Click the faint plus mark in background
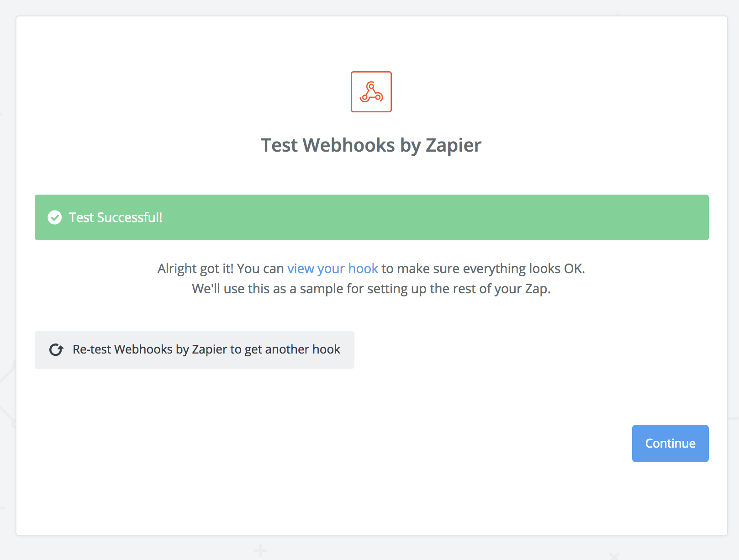The width and height of the screenshot is (739, 560). 260,550
